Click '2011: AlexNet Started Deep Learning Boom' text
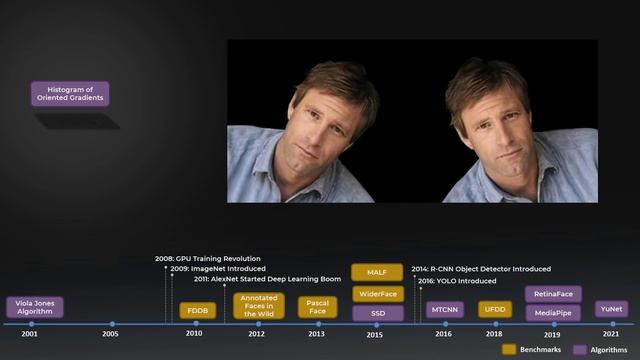 (267, 279)
